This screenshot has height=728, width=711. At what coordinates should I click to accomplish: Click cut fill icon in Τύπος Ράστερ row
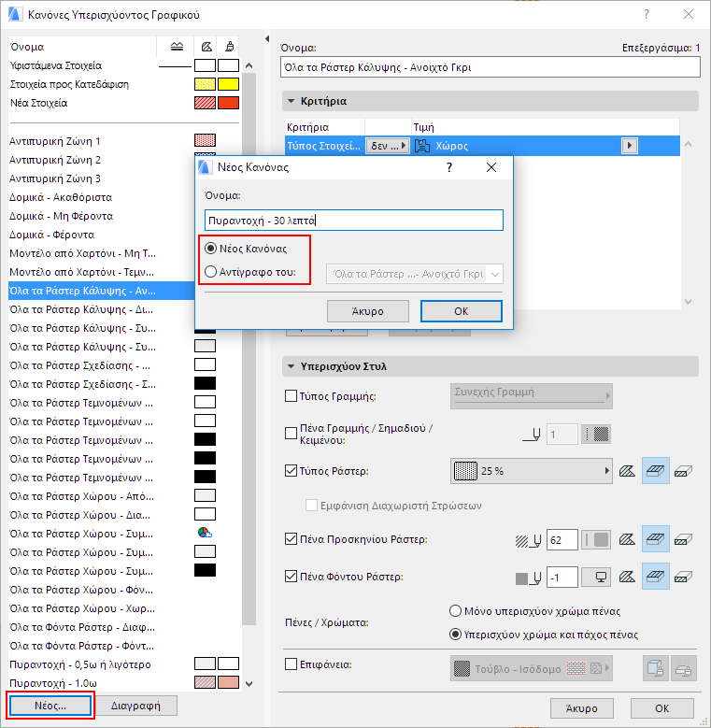coord(683,471)
